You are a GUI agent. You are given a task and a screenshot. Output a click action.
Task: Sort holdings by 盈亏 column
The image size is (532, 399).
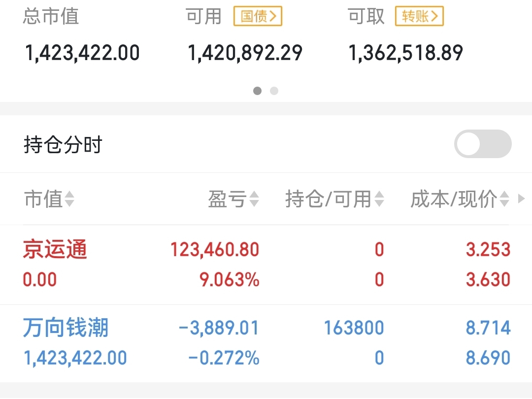click(233, 199)
